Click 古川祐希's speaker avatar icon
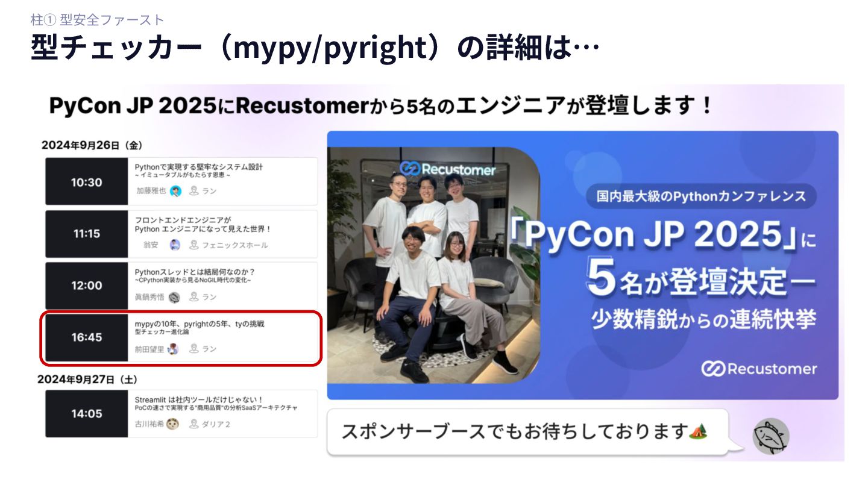The width and height of the screenshot is (868, 488). [x=172, y=424]
